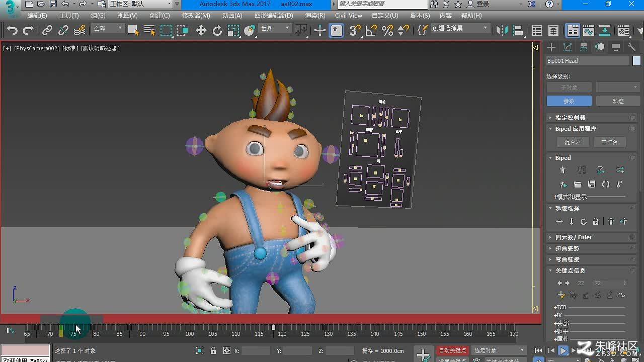Activate Select and Rotate tool

pyautogui.click(x=217, y=31)
